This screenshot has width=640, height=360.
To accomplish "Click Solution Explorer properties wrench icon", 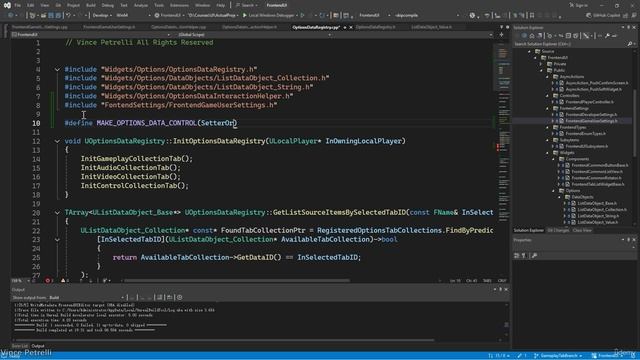I will pyautogui.click(x=607, y=36).
